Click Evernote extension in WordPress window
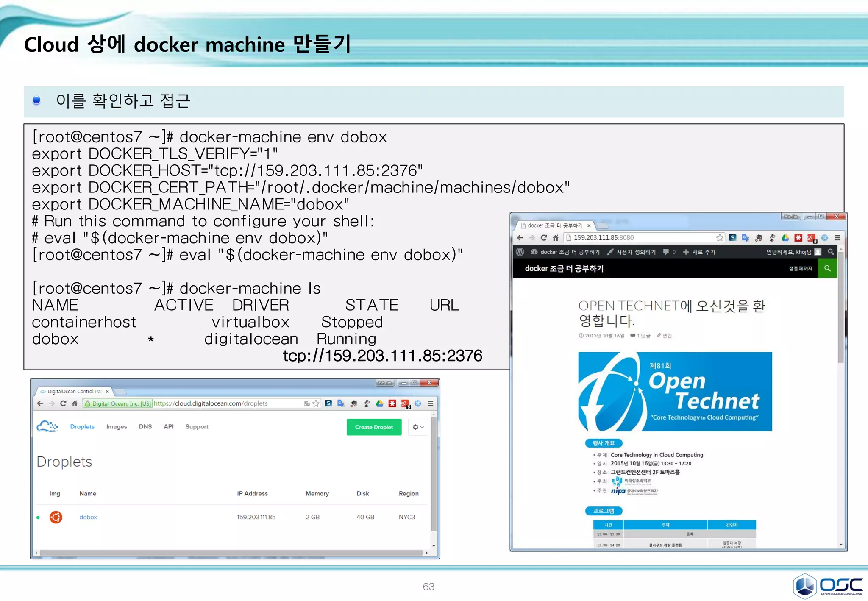This screenshot has width=868, height=601. click(x=759, y=238)
